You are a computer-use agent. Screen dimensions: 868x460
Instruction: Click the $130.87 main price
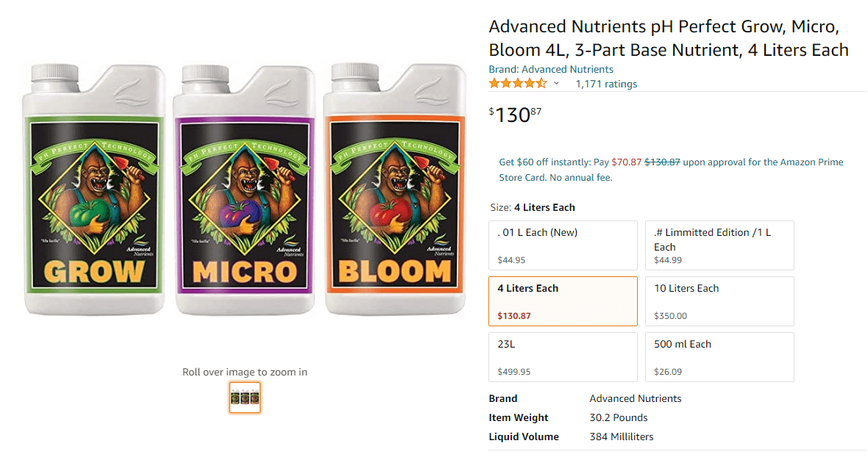click(x=515, y=115)
